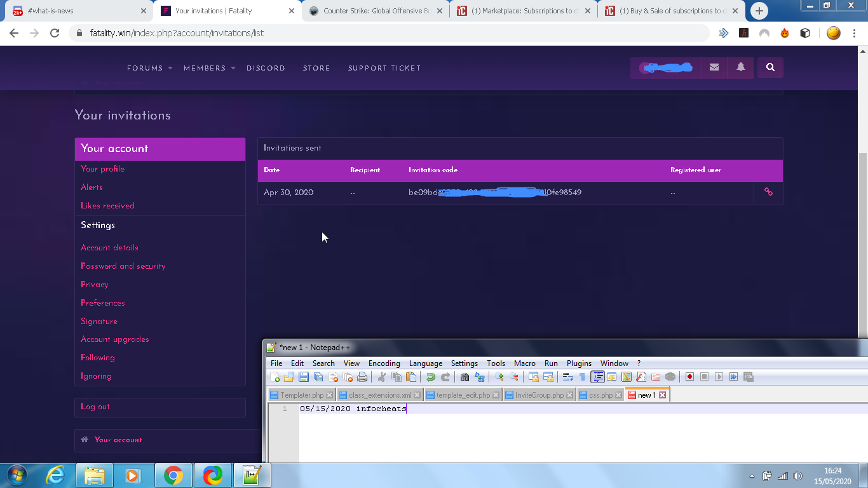Image resolution: width=868 pixels, height=488 pixels.
Task: Click red h extension icon in Chrome
Action: coord(743,33)
